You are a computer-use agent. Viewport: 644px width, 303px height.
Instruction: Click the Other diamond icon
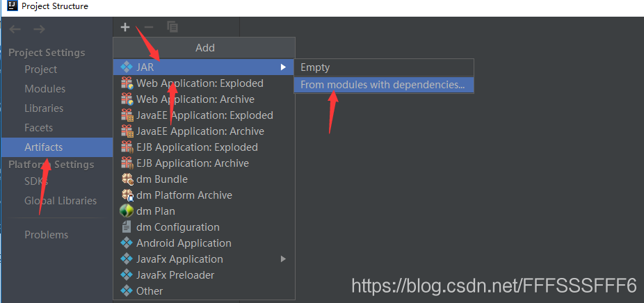click(127, 291)
